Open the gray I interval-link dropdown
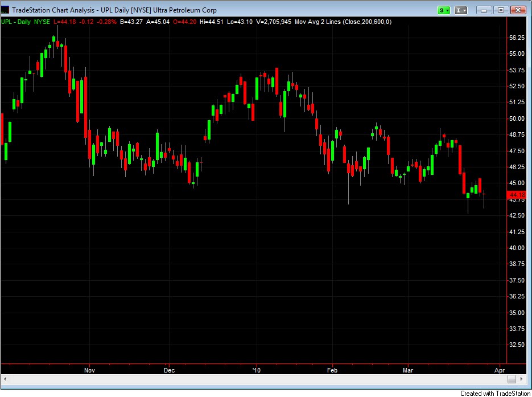532x397 pixels. point(461,10)
